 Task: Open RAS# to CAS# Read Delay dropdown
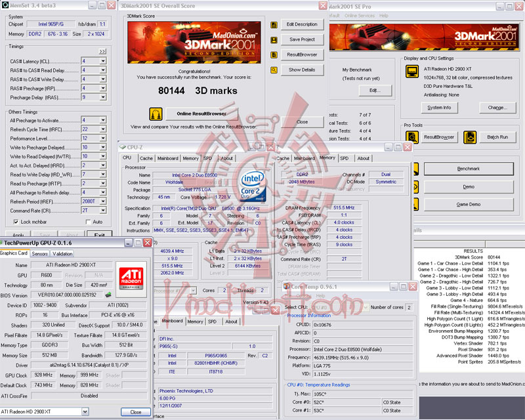103,70
